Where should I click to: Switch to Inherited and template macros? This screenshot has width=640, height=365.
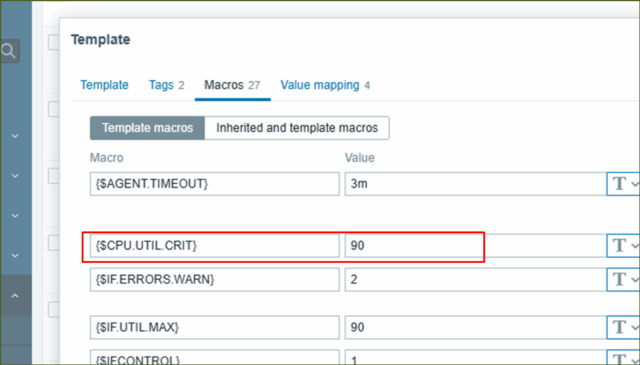tap(297, 128)
